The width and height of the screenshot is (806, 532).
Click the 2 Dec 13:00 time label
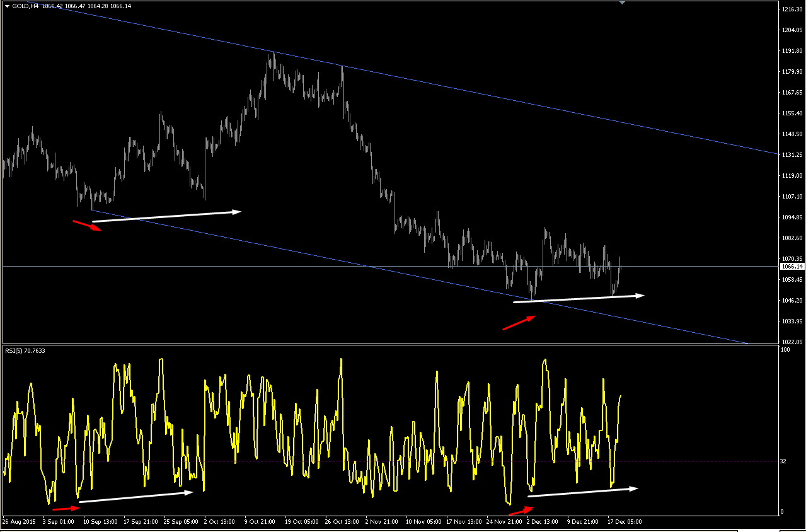click(x=543, y=522)
